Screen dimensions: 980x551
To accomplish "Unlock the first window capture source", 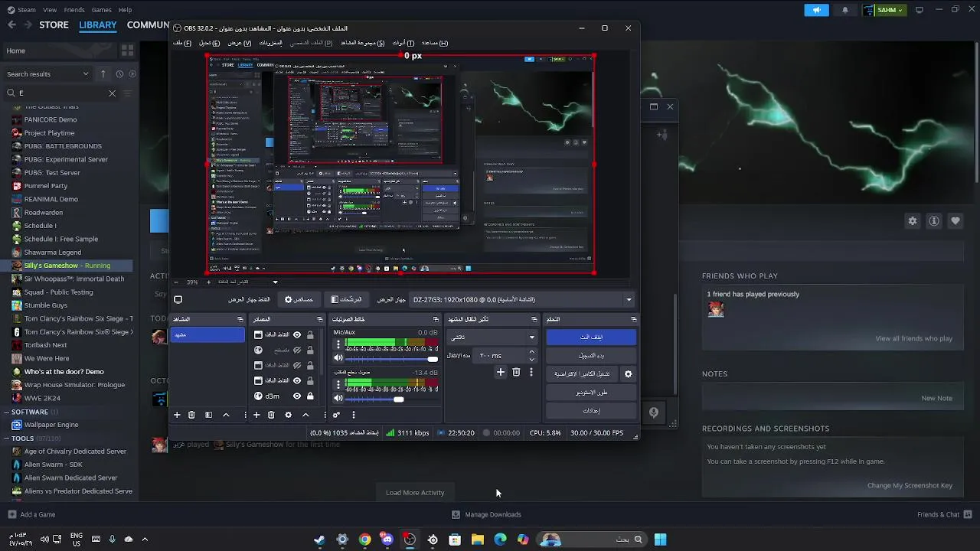I will (x=310, y=335).
